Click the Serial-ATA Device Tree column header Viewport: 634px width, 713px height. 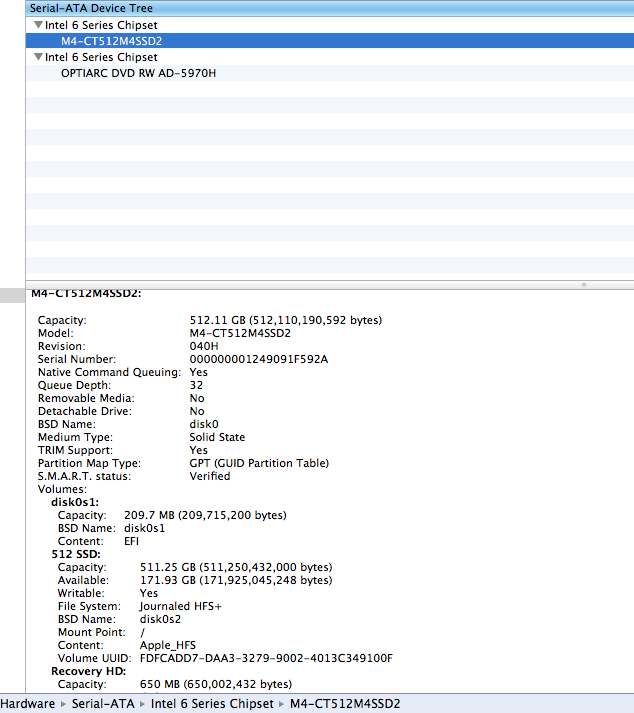(330, 8)
